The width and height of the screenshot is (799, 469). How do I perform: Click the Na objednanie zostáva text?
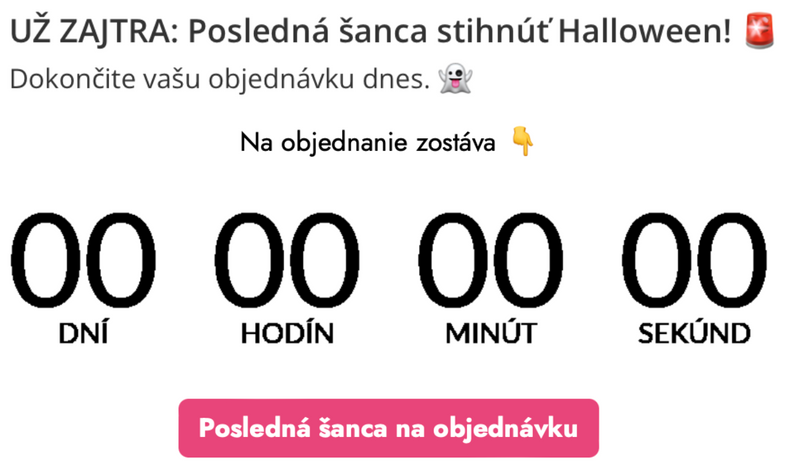368,143
